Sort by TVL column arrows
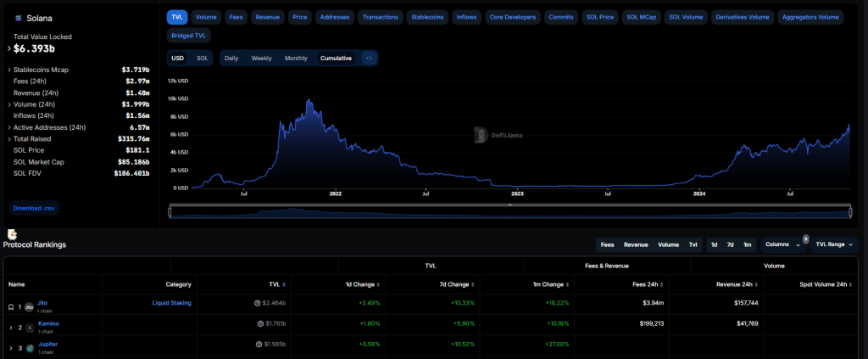 click(x=283, y=284)
